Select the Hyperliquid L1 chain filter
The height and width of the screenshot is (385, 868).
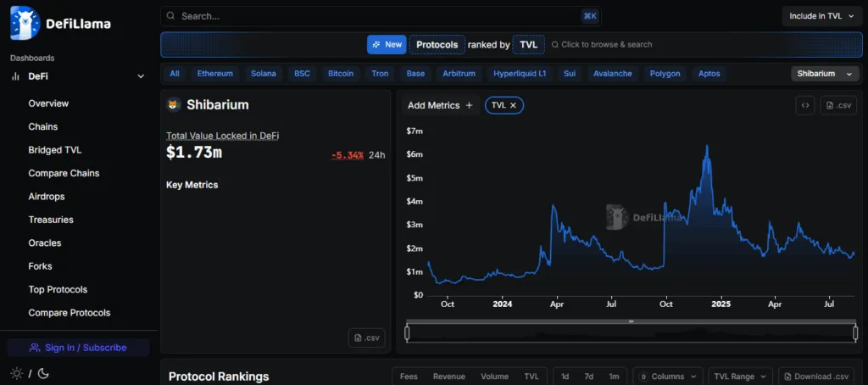(520, 73)
